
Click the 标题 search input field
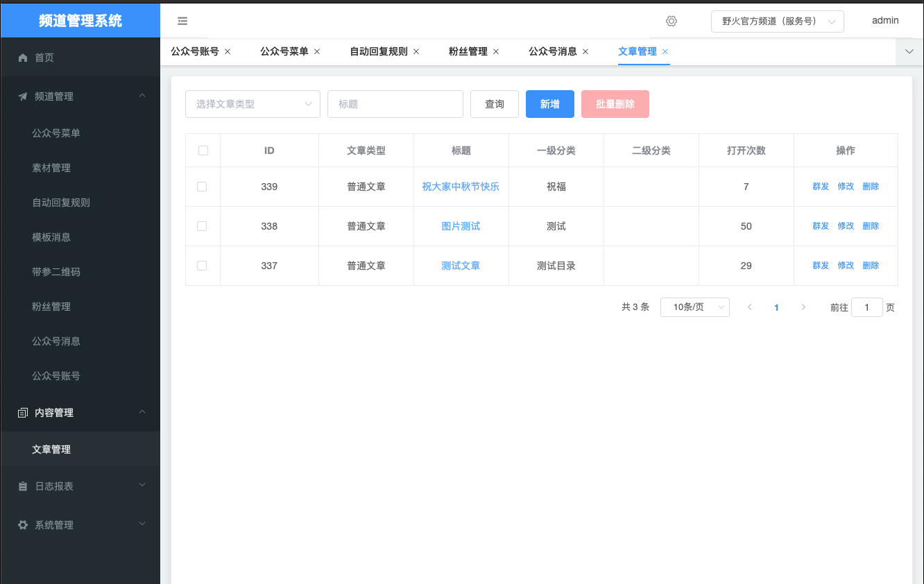[395, 104]
